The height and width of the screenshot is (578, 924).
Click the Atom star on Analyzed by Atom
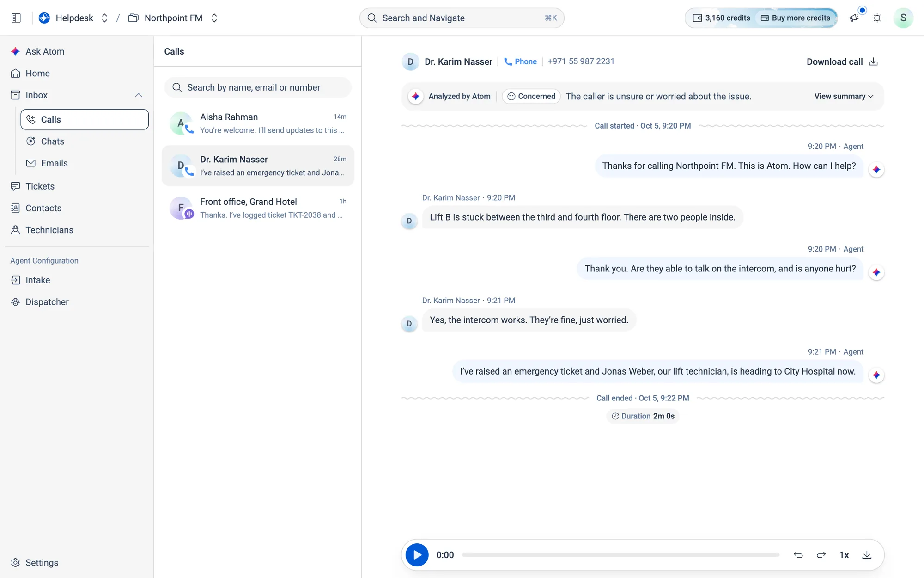pos(416,96)
